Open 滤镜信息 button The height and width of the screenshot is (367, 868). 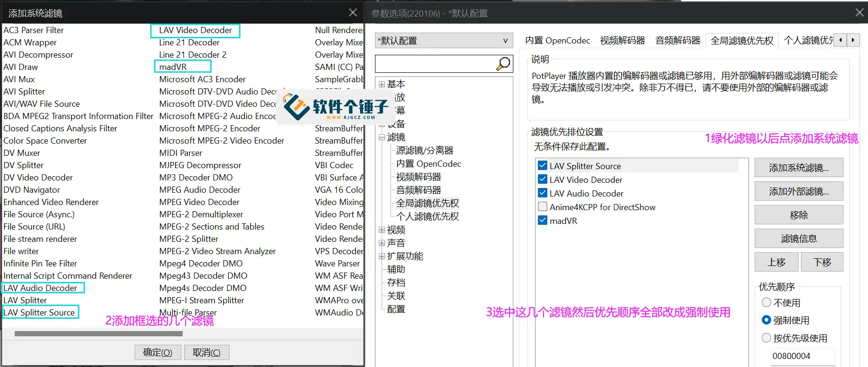(x=799, y=239)
